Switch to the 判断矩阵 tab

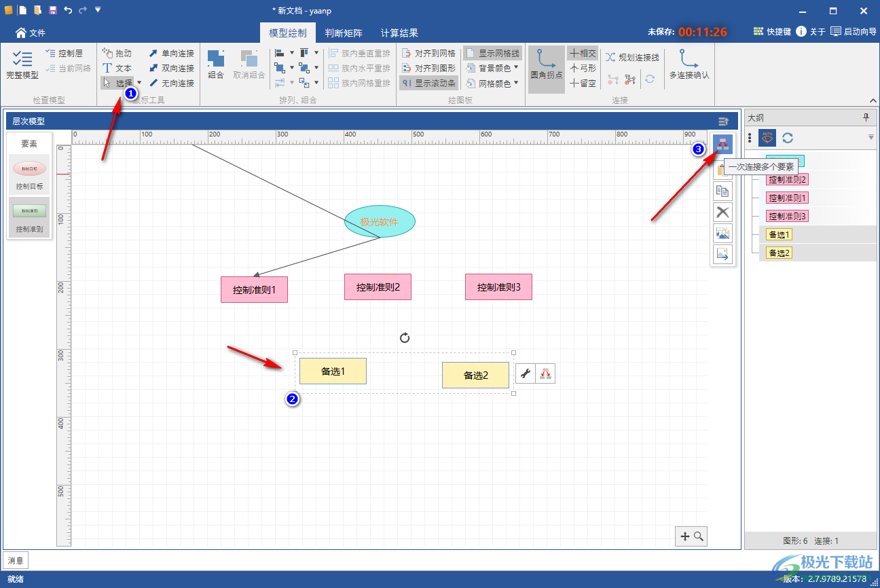(x=343, y=33)
